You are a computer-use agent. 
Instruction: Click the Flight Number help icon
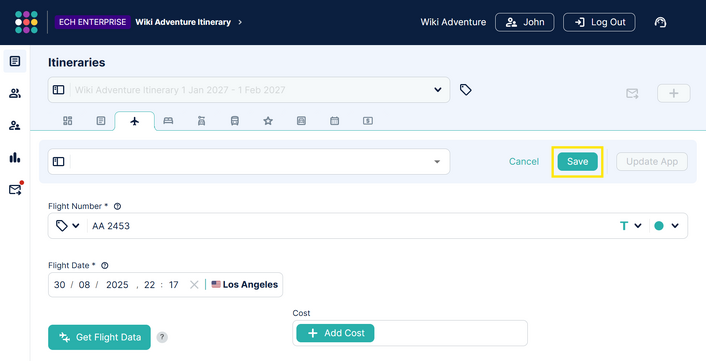pyautogui.click(x=118, y=206)
